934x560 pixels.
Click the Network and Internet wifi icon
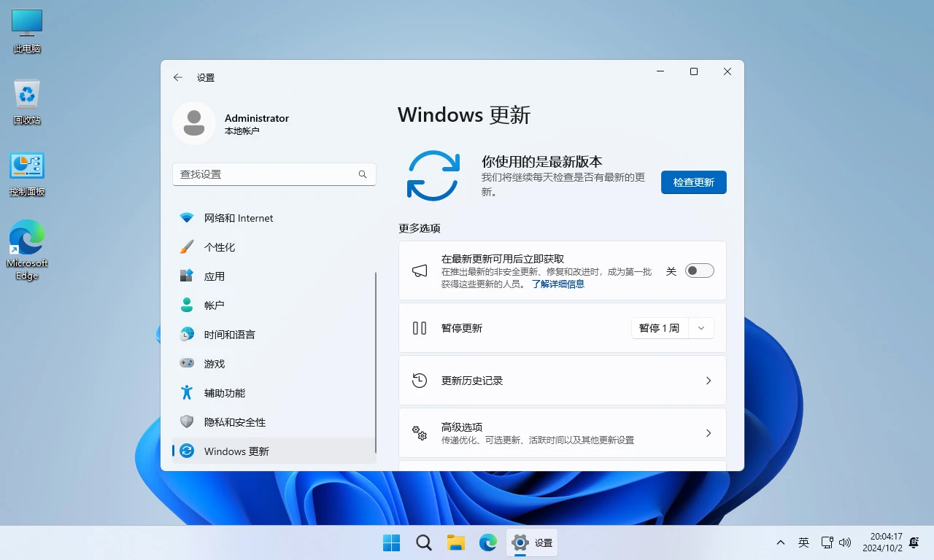pyautogui.click(x=187, y=218)
